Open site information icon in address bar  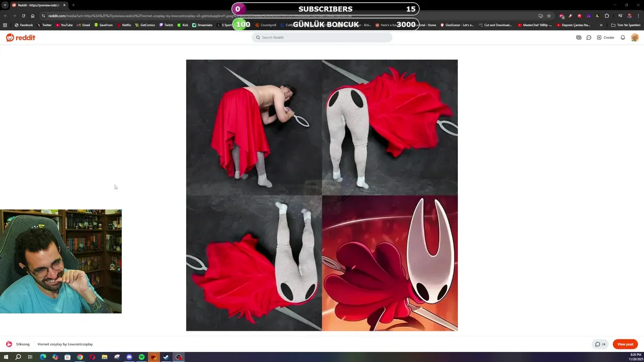pos(43,16)
